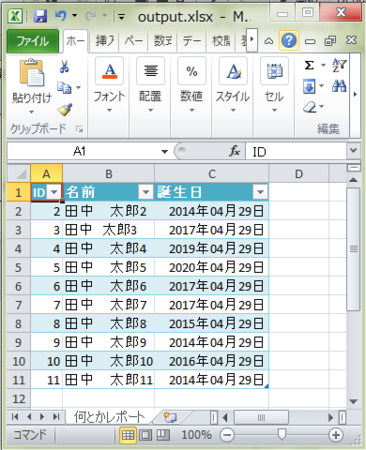
Task: Open the AutoSum dropdown arrow
Action: [x=323, y=65]
